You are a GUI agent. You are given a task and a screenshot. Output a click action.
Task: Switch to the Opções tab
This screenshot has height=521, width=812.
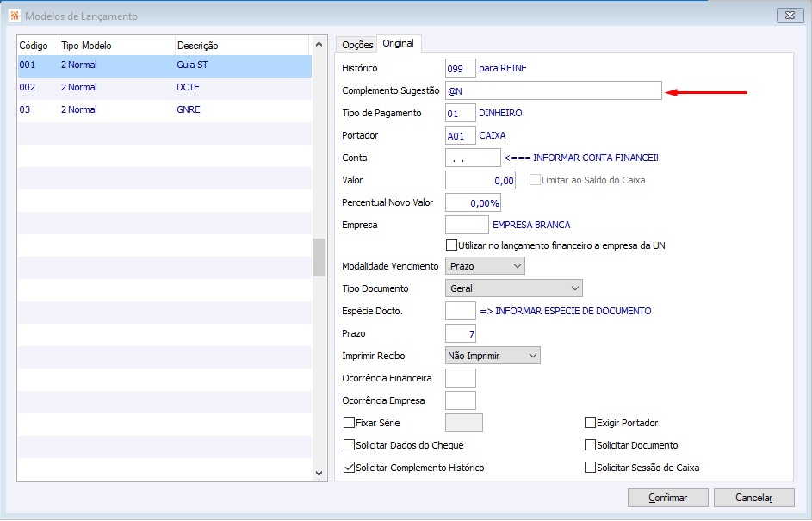coord(357,45)
